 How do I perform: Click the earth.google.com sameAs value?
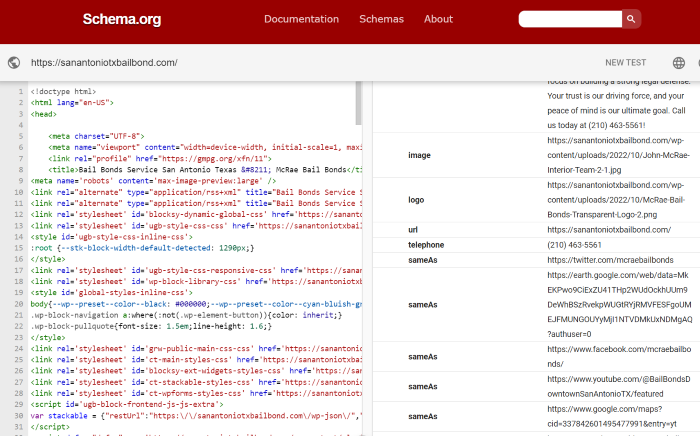pos(620,305)
